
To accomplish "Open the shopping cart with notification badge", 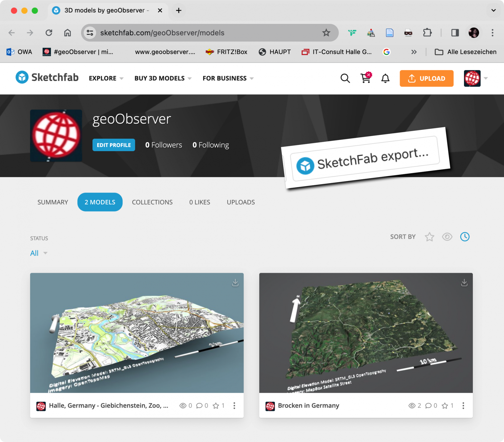I will click(x=365, y=78).
